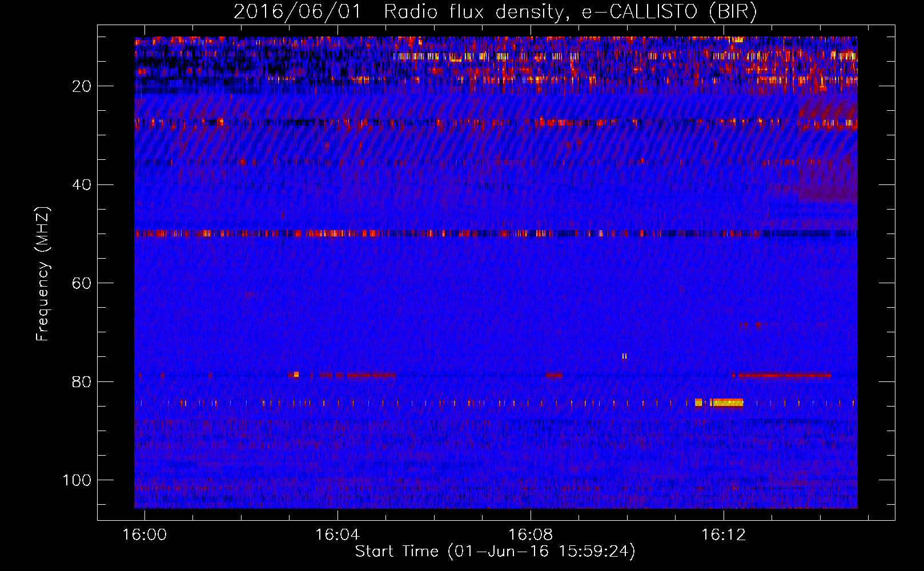Select the 80 MHz frequency tick label
Image resolution: width=924 pixels, height=571 pixels.
[82, 381]
